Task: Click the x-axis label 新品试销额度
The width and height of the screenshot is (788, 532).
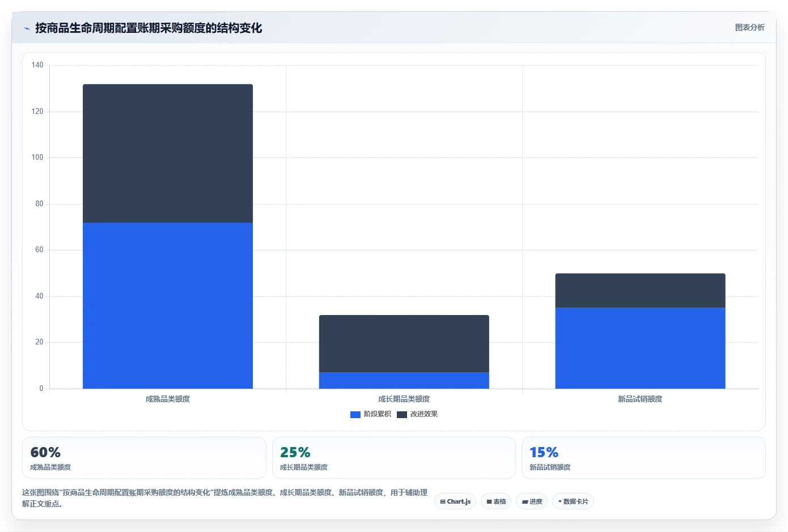Action: 640,399
